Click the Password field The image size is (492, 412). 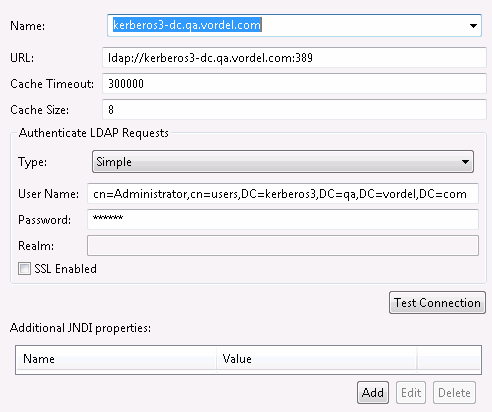(283, 219)
